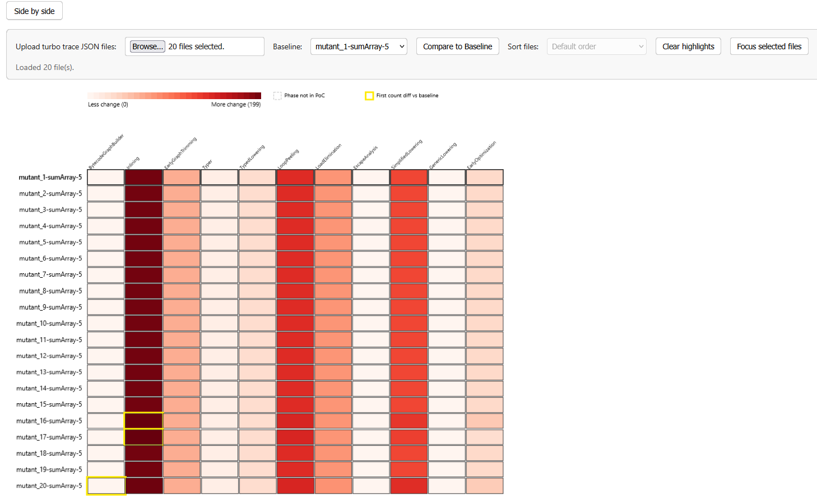Click yellow-outlined BytecodeGraphBuilder cell in mutant_20 row
The width and height of the screenshot is (817, 504).
[106, 486]
